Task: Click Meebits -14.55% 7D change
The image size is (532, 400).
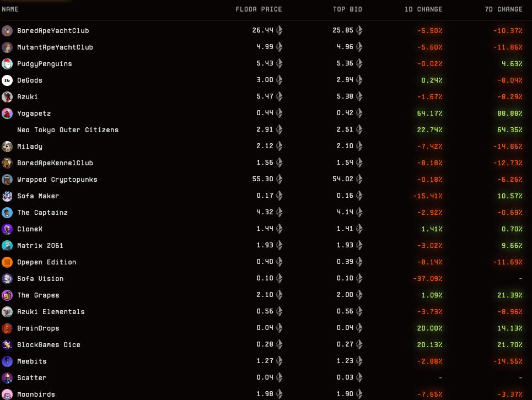Action: [x=508, y=361]
